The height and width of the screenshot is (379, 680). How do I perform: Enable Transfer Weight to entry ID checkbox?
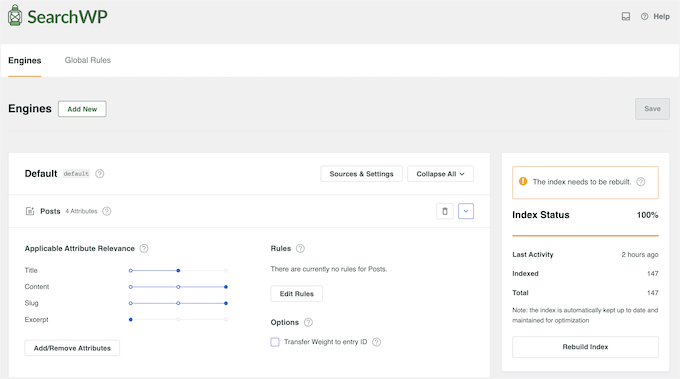click(275, 342)
